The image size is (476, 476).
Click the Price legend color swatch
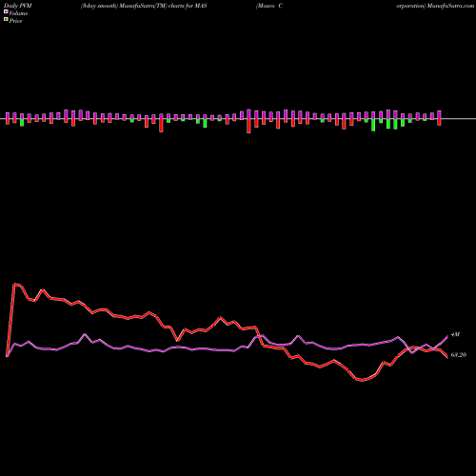coord(6,20)
